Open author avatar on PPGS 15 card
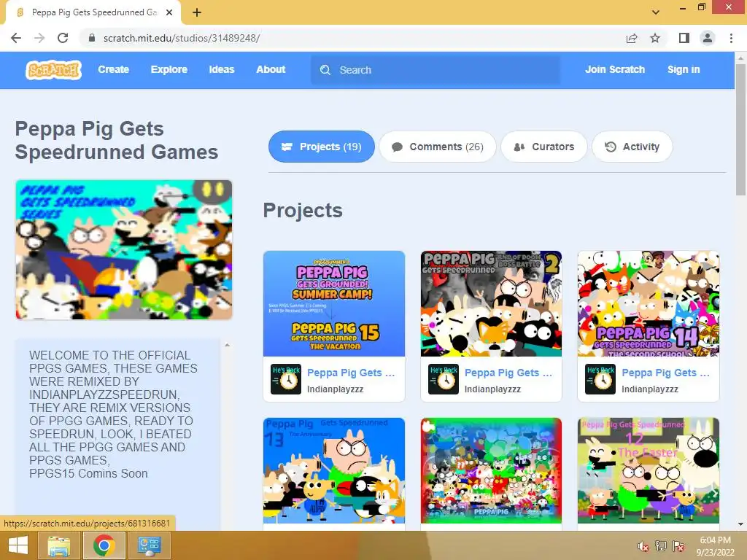747x560 pixels. pos(286,379)
